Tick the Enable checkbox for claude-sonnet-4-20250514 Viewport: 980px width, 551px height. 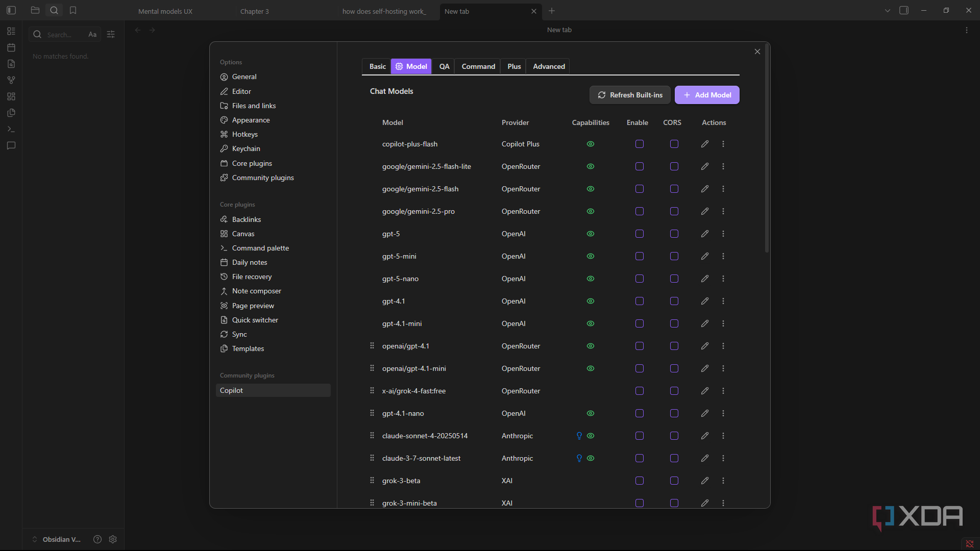point(640,436)
